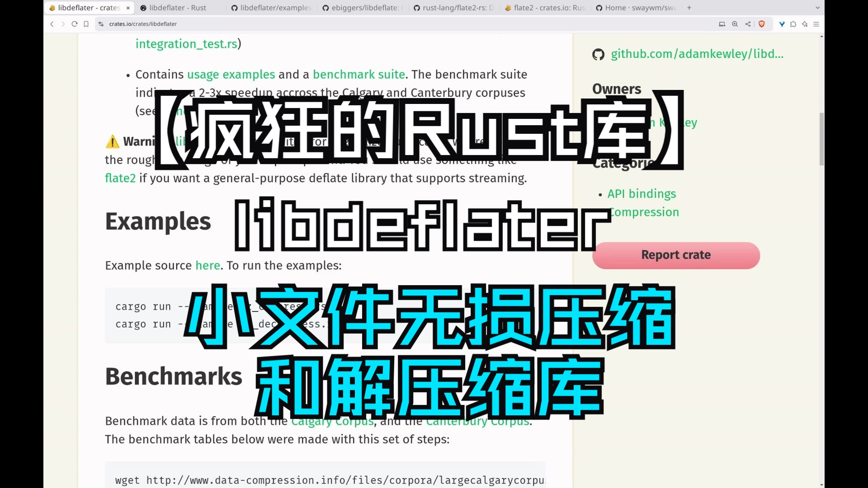Open the zoom control icon
Screen dimensions: 868x488
(735, 24)
